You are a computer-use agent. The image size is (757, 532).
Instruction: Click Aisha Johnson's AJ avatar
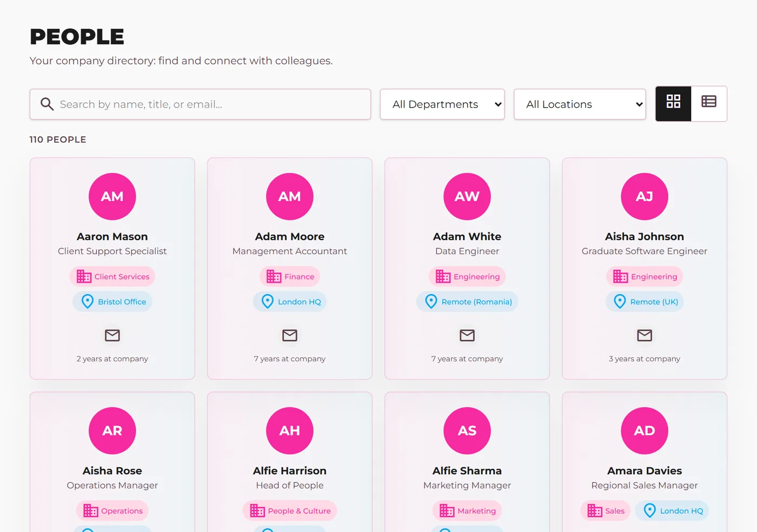tap(645, 196)
